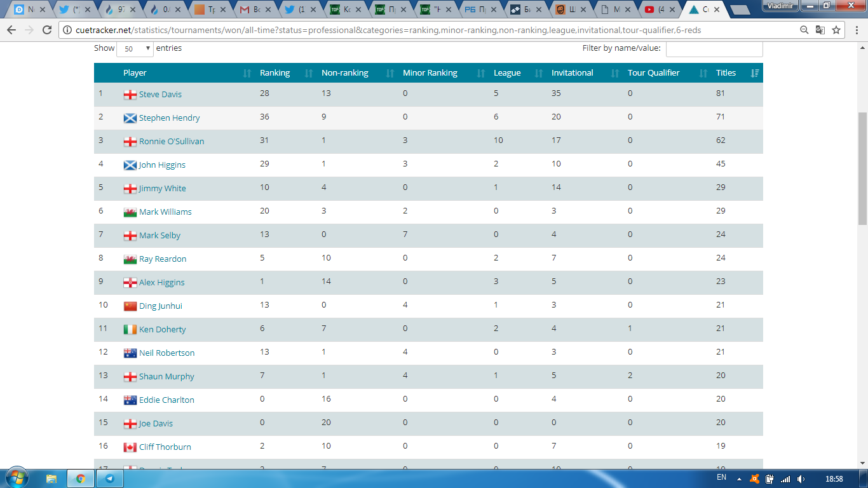Bookmark this page with the star icon
868x488 pixels.
(836, 30)
